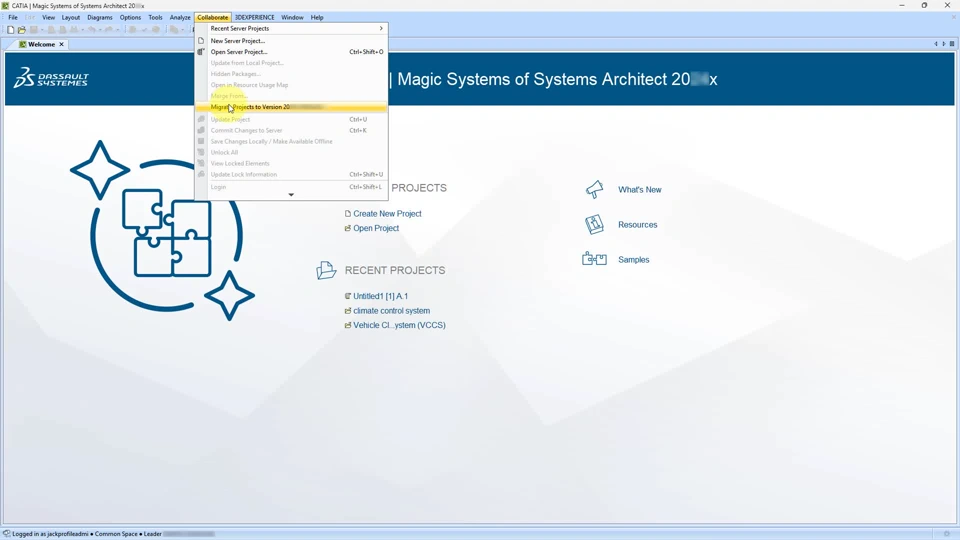960x540 pixels.
Task: Click the CATIA application icon in title bar
Action: coord(6,6)
